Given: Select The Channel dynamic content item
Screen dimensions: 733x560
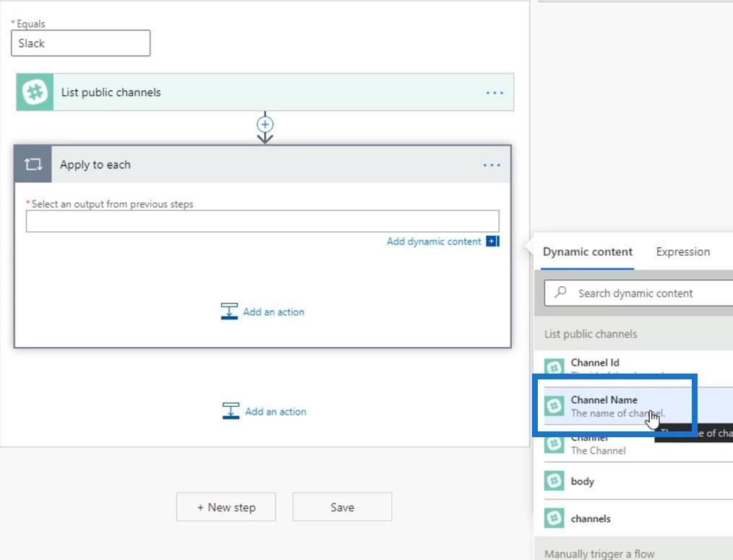Looking at the screenshot, I should click(638, 444).
